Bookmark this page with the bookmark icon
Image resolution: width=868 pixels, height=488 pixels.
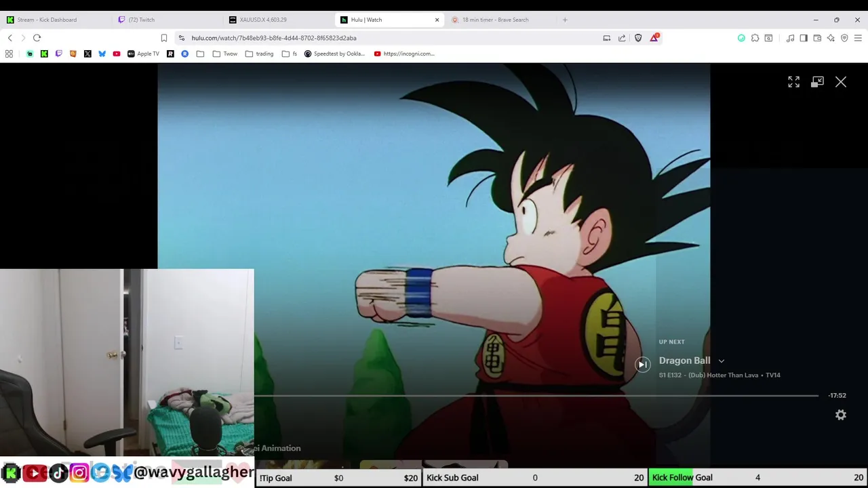tap(163, 38)
